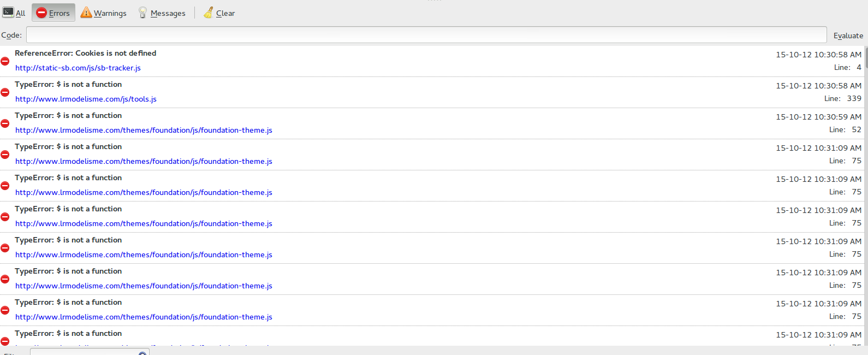Click the terminal icon for All
This screenshot has width=868, height=355.
tap(8, 12)
